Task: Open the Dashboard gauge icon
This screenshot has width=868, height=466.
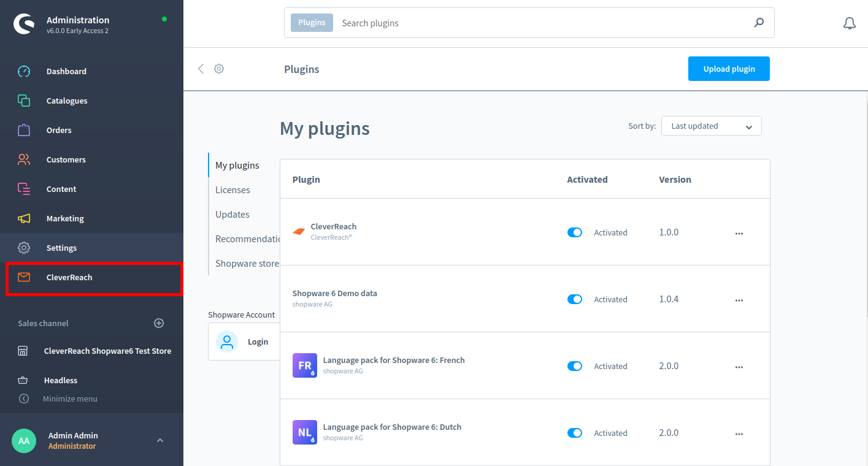Action: (24, 71)
